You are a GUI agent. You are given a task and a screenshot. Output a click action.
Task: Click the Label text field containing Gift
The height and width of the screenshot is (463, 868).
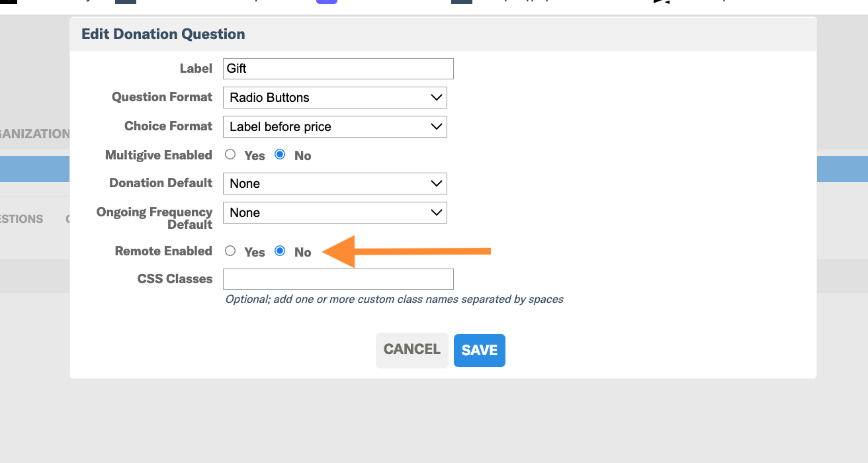(338, 69)
